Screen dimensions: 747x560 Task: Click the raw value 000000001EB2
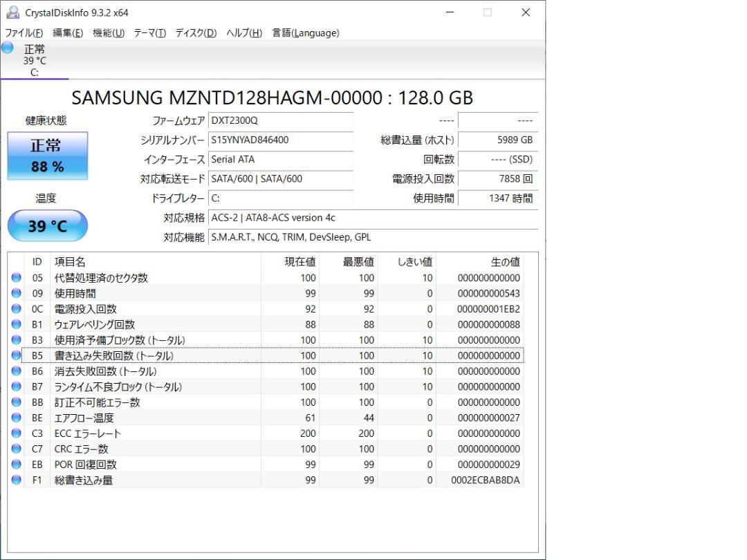[488, 309]
